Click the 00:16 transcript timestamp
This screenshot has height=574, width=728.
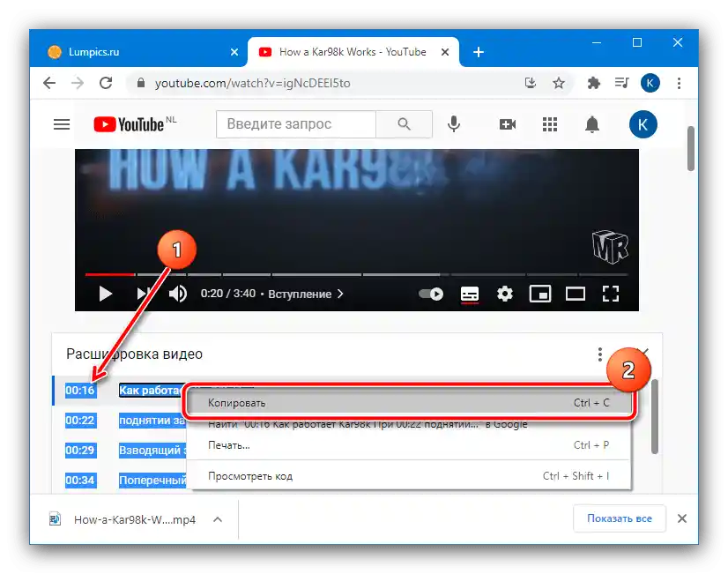80,390
